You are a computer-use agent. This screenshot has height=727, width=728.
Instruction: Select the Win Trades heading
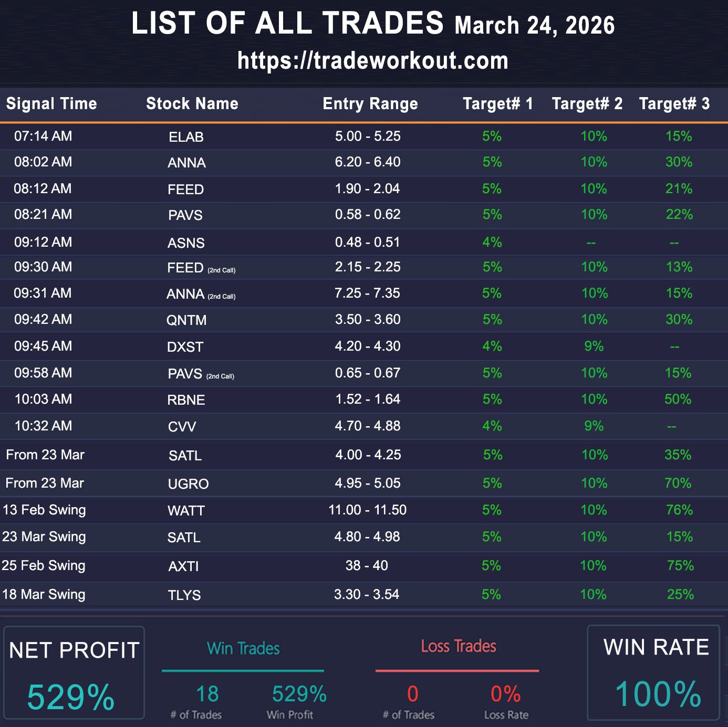coord(243,649)
